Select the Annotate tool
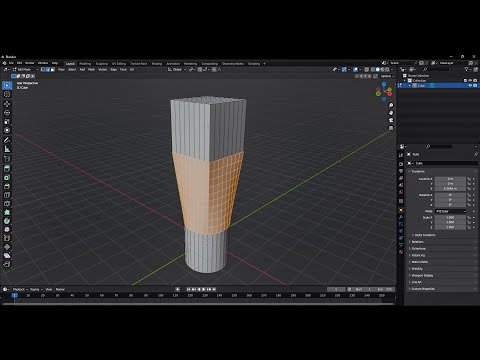 click(x=7, y=140)
